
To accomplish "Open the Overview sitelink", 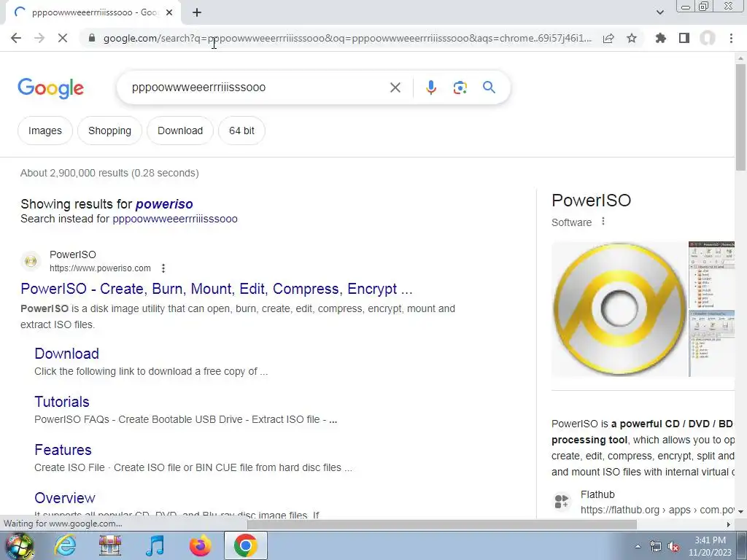I will pyautogui.click(x=65, y=498).
